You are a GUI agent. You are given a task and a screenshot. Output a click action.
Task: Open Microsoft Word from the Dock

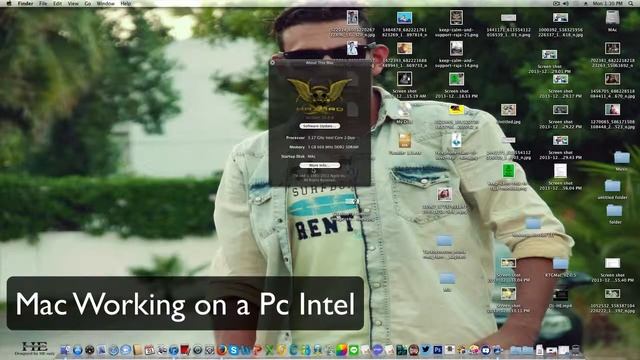245,350
